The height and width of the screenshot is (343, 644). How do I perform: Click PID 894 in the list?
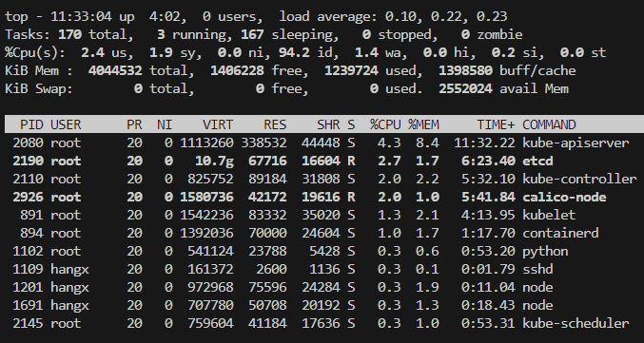tap(31, 233)
